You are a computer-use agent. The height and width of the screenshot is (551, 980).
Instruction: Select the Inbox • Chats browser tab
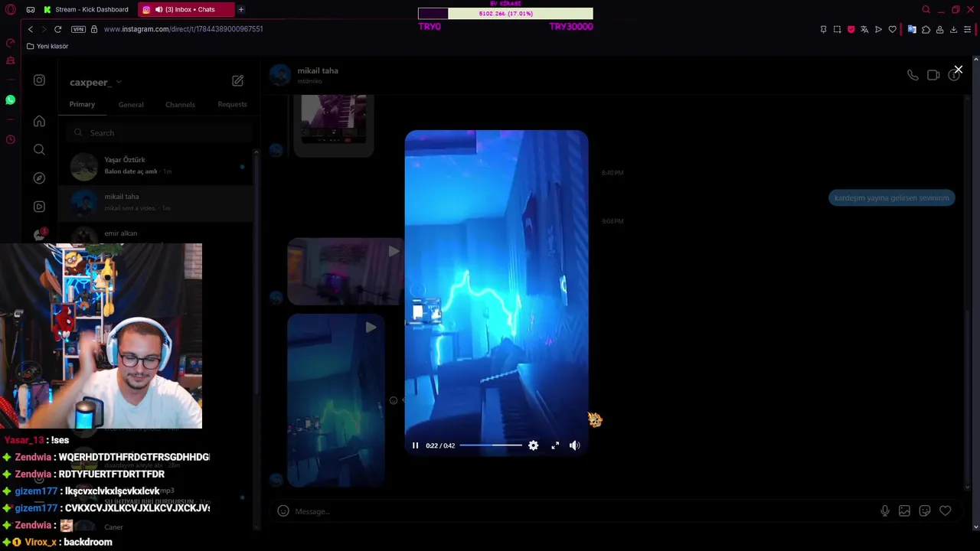pyautogui.click(x=185, y=9)
